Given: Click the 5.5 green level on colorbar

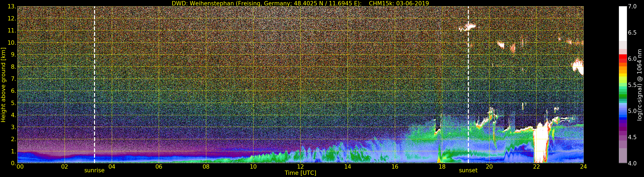Looking at the screenshot, I should point(632,85).
